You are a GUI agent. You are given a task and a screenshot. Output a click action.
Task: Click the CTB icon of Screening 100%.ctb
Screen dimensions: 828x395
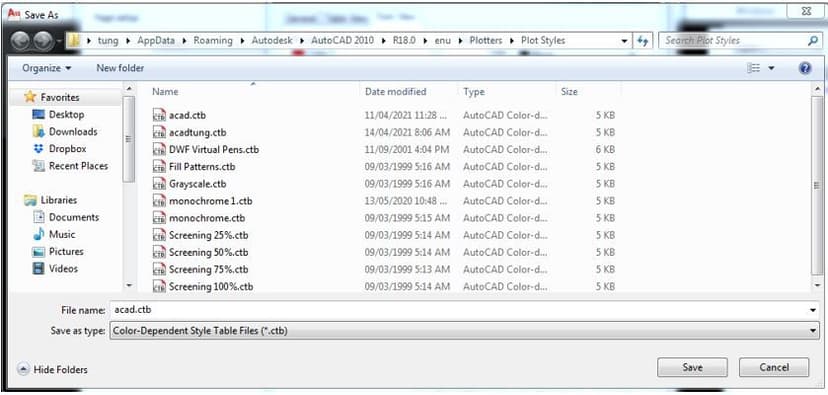tap(159, 286)
